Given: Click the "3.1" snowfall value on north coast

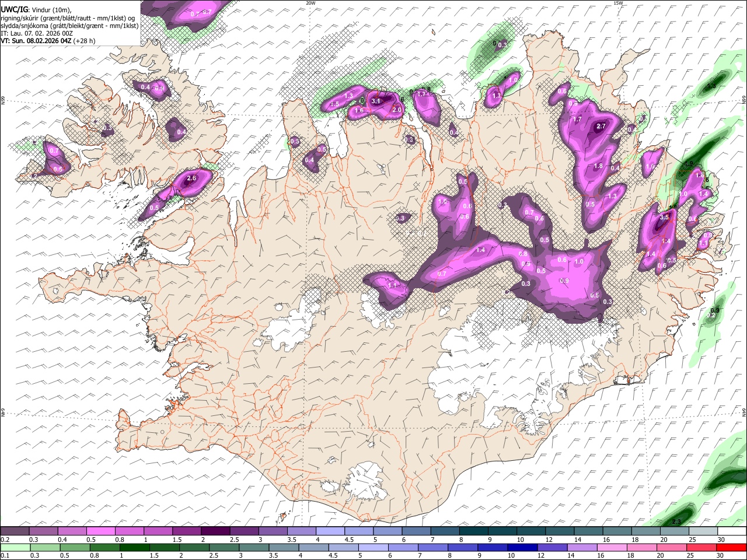Looking at the screenshot, I should tap(376, 101).
